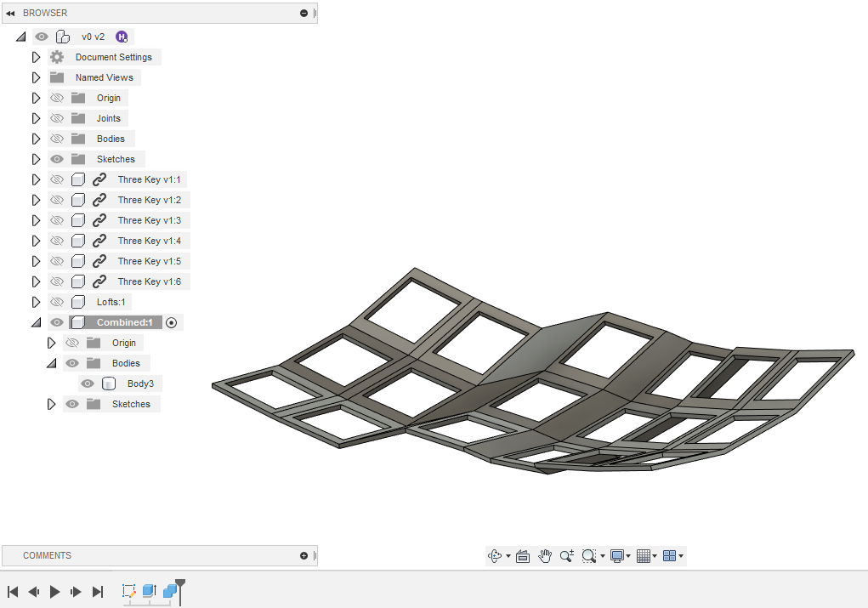Toggle visibility of the Origin folder
The height and width of the screenshot is (608, 868).
pyautogui.click(x=56, y=98)
